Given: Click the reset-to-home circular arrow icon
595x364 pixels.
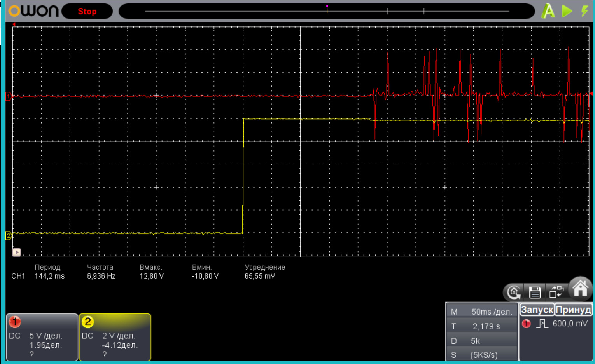Looking at the screenshot, I should [514, 292].
